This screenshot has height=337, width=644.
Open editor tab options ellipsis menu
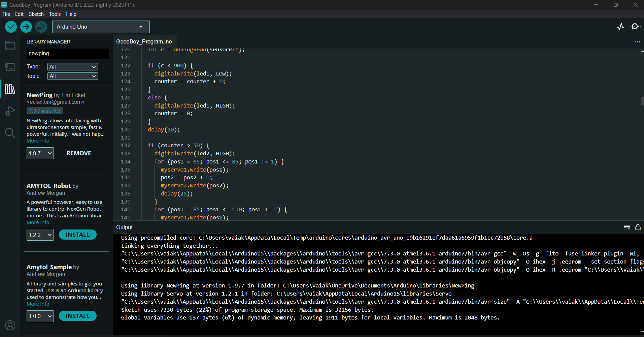tap(637, 42)
